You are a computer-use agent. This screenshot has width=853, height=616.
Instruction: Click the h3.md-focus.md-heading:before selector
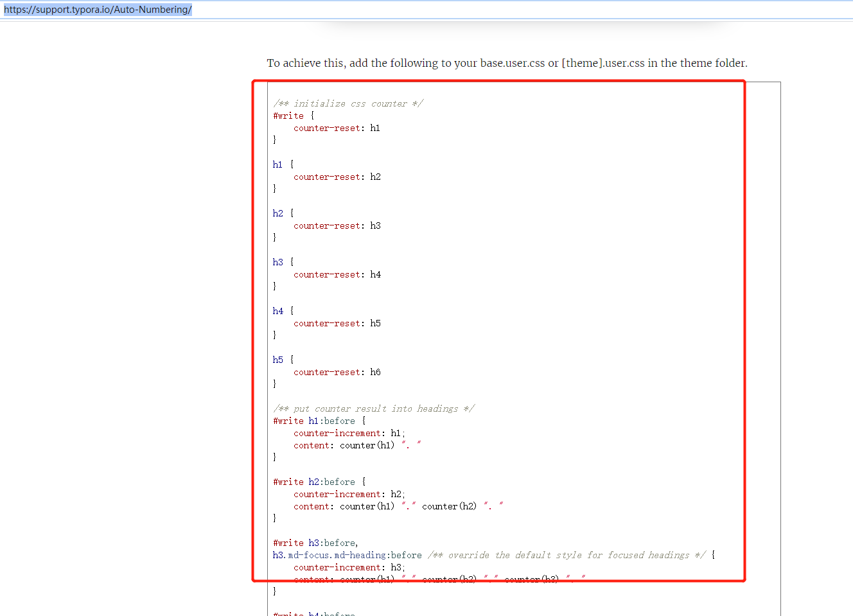click(345, 554)
